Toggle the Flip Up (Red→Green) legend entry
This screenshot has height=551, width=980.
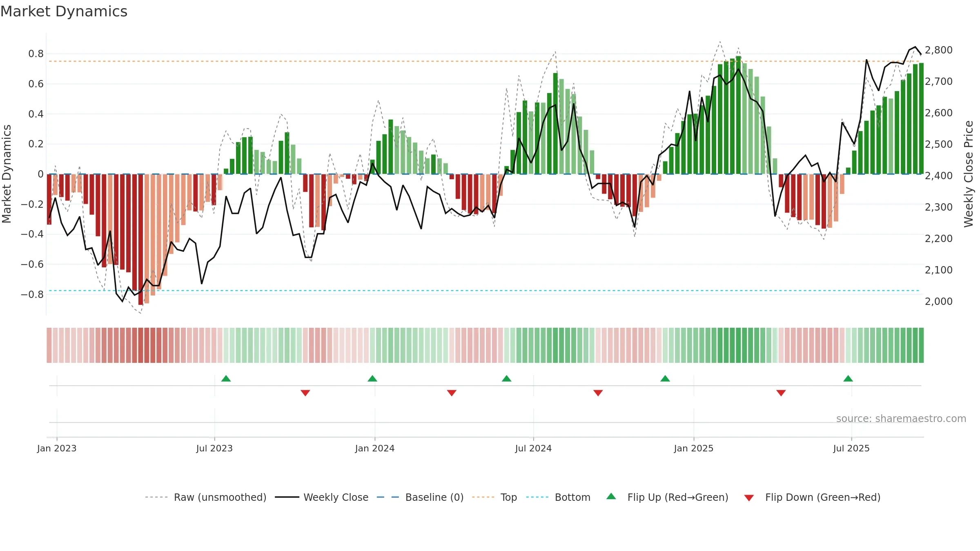tap(667, 497)
